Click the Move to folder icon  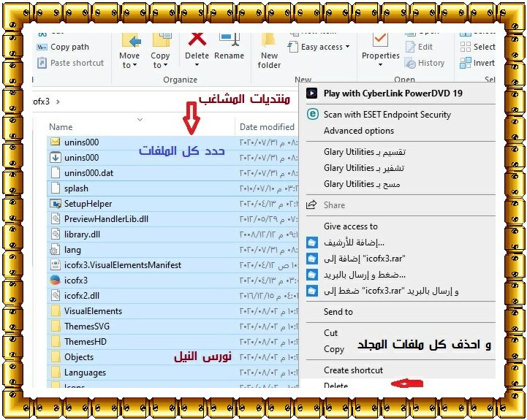click(x=130, y=41)
